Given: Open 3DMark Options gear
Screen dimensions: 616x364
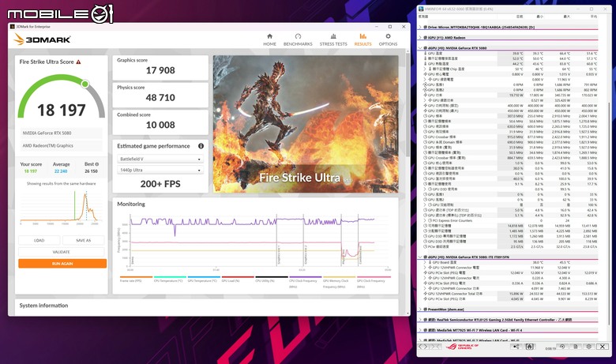Looking at the screenshot, I should point(388,39).
